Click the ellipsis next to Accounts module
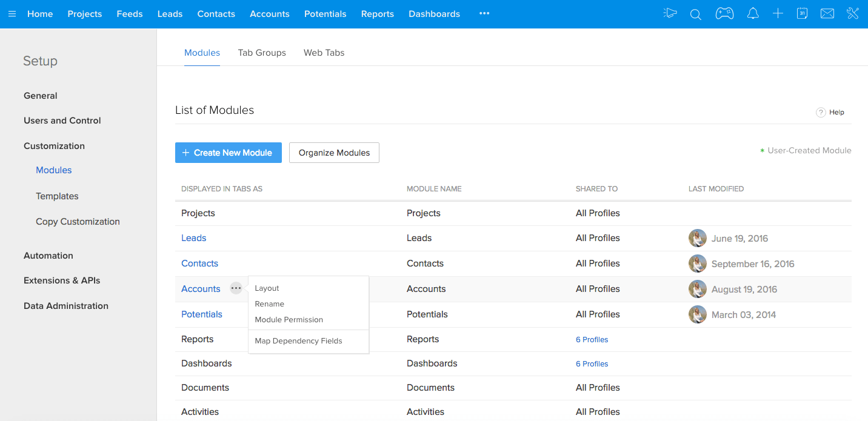The height and width of the screenshot is (421, 868). point(236,288)
